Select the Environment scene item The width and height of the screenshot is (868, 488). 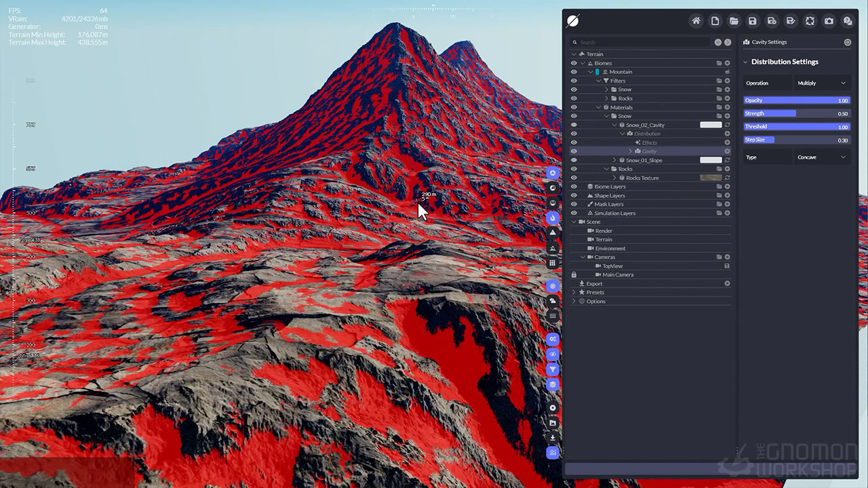click(610, 249)
